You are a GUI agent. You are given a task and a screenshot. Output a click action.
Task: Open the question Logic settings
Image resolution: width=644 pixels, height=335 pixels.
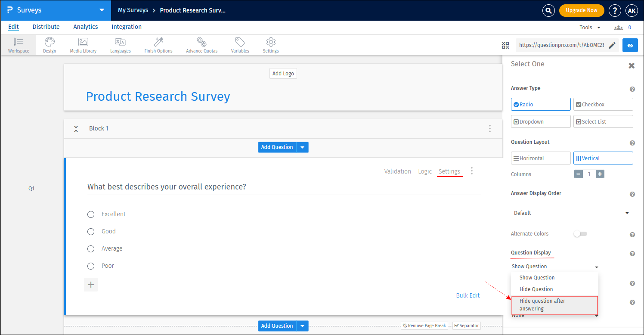point(424,171)
